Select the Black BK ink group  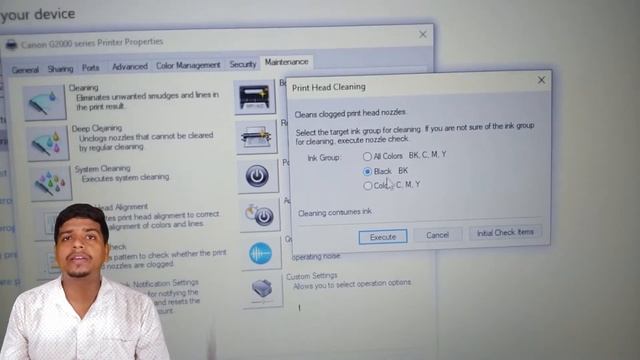tap(367, 171)
